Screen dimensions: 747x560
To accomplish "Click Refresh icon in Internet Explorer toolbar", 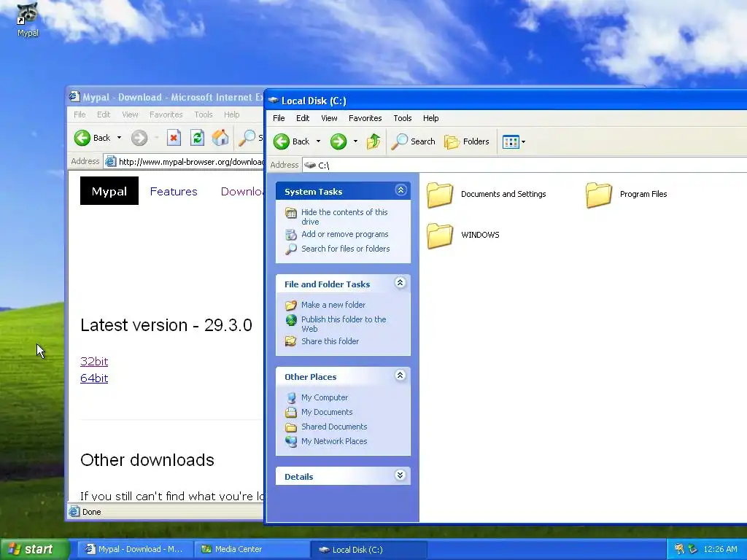I will click(x=197, y=138).
